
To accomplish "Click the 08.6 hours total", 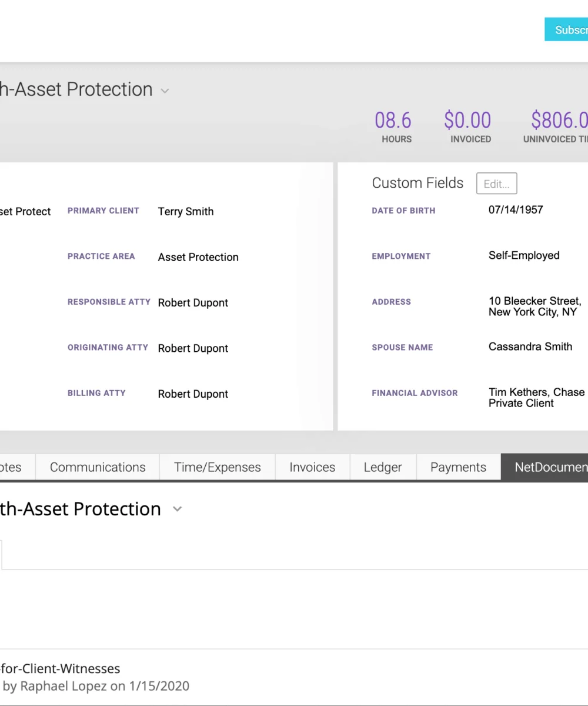I will click(393, 120).
